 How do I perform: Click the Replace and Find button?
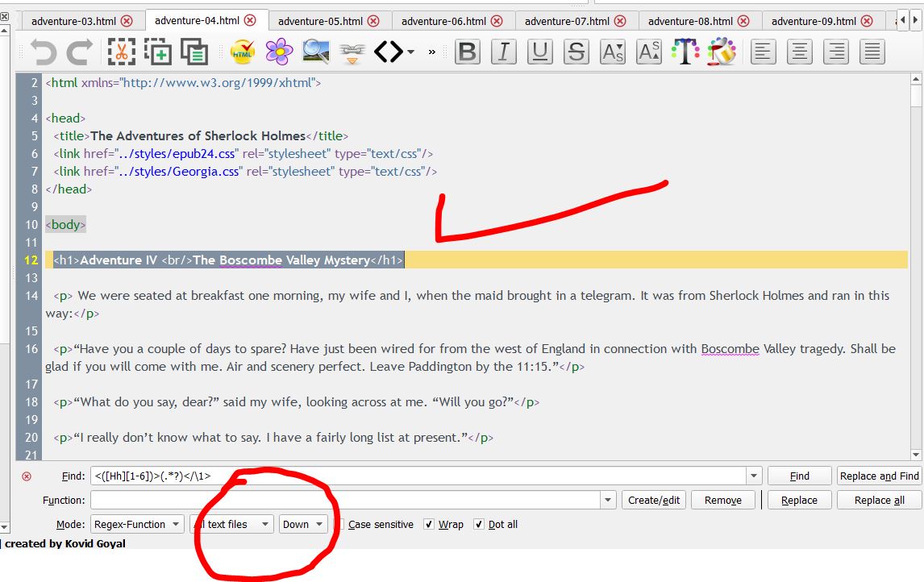[x=879, y=476]
